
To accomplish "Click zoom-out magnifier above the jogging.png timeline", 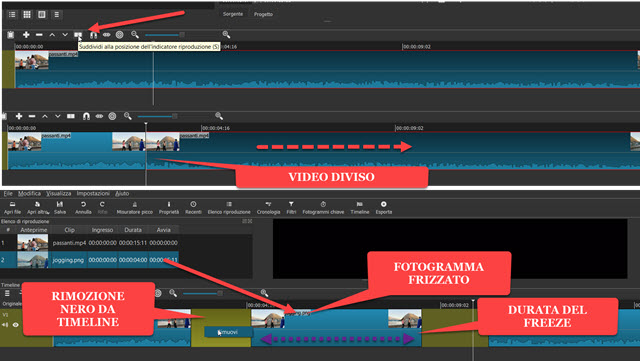I will pos(173,293).
